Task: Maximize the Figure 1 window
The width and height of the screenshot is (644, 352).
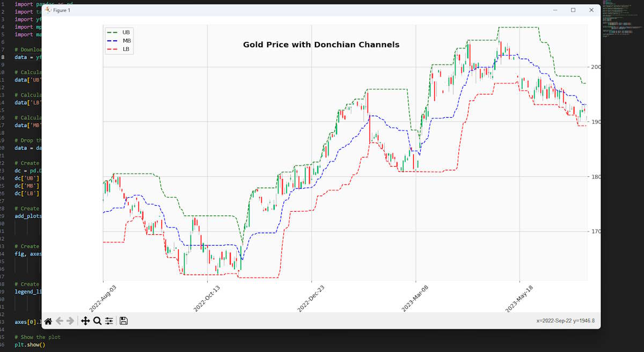Action: tap(573, 10)
